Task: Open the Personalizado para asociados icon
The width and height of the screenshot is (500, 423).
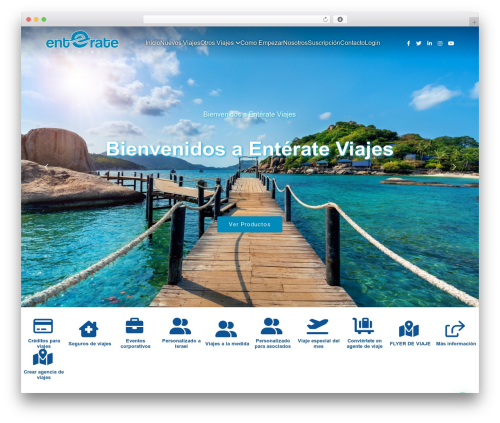Action: [272, 326]
